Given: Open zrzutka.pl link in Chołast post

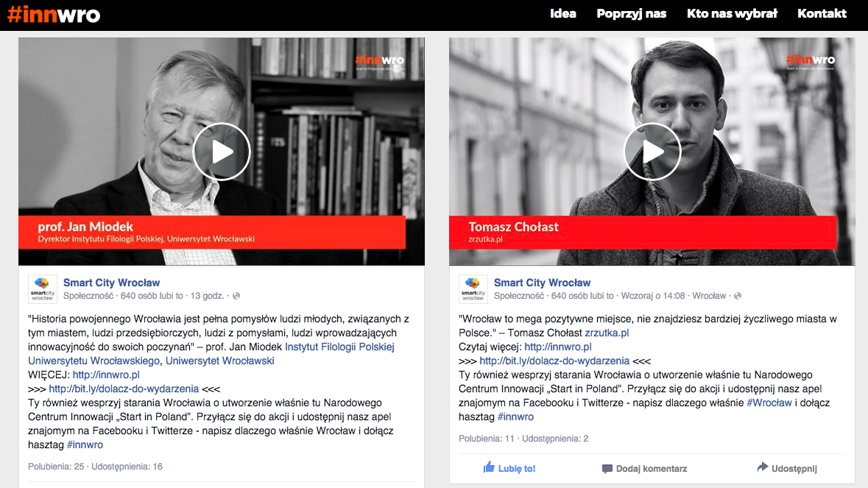Looking at the screenshot, I should coord(607,333).
